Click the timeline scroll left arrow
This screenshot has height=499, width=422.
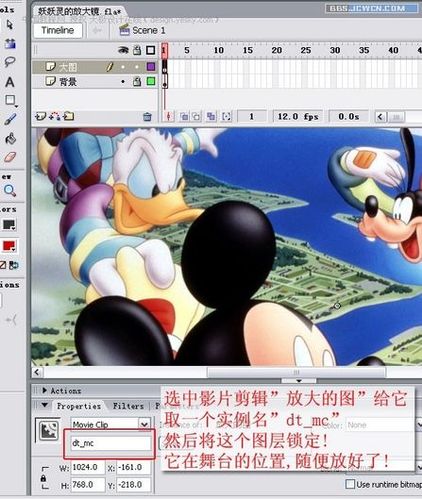click(380, 117)
